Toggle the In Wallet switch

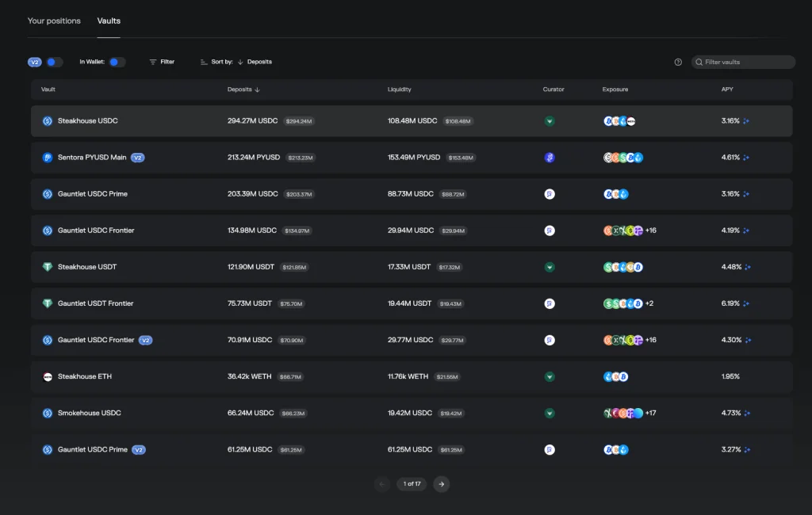pyautogui.click(x=117, y=62)
